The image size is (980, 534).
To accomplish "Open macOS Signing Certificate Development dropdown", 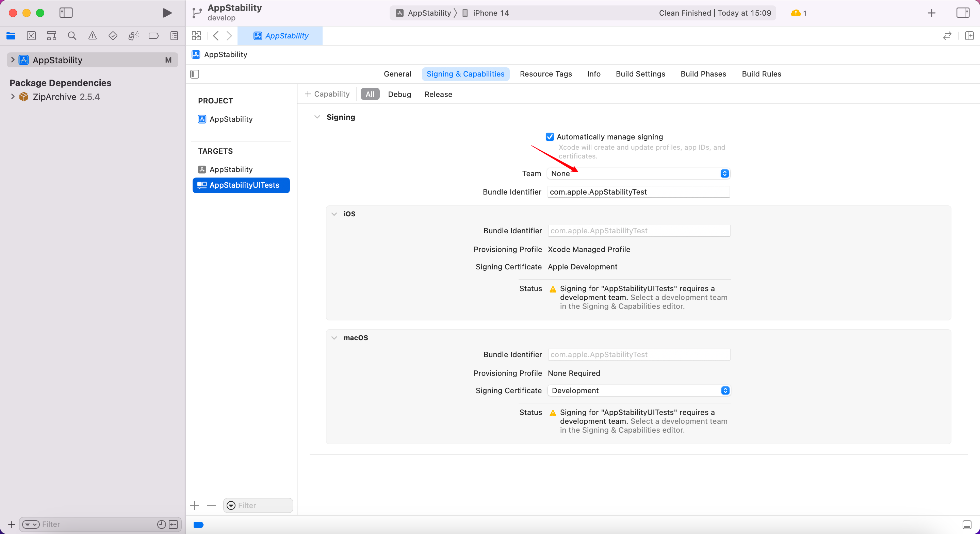I will click(639, 390).
